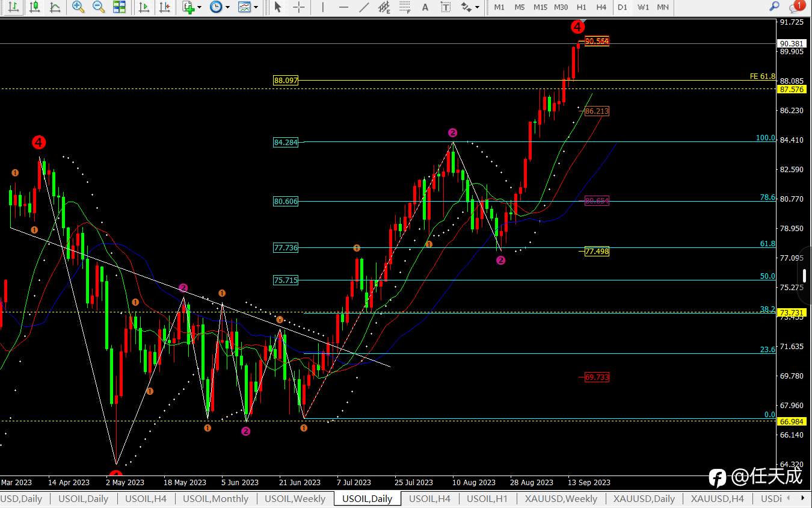Expand the arrows objects dropdown arrow
This screenshot has height=508, width=812.
(x=478, y=7)
